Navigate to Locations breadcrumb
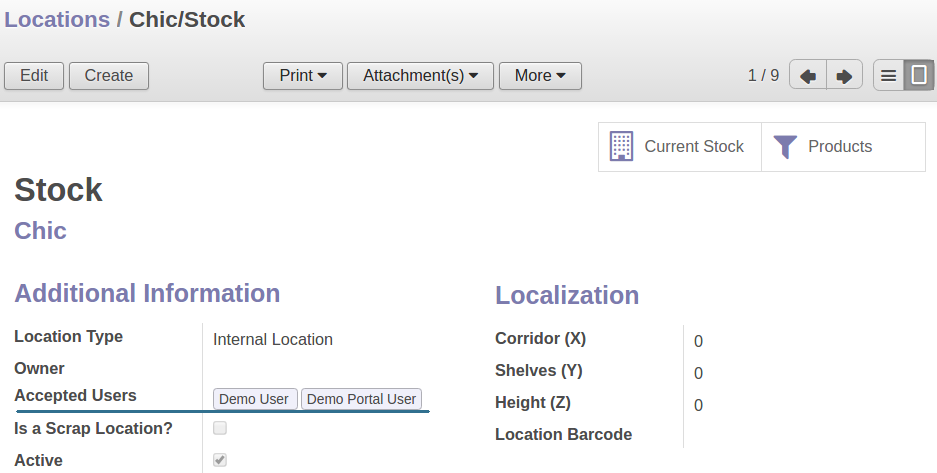The width and height of the screenshot is (937, 473). click(57, 19)
